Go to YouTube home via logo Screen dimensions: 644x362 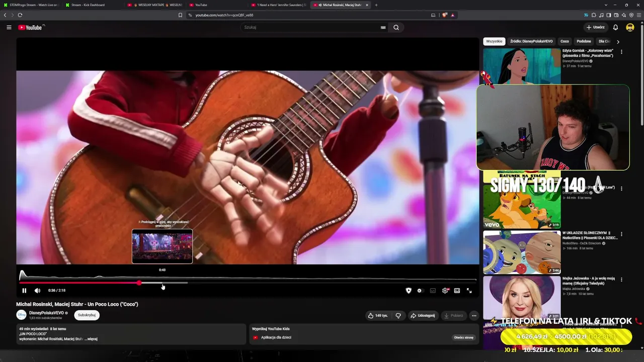point(31,27)
